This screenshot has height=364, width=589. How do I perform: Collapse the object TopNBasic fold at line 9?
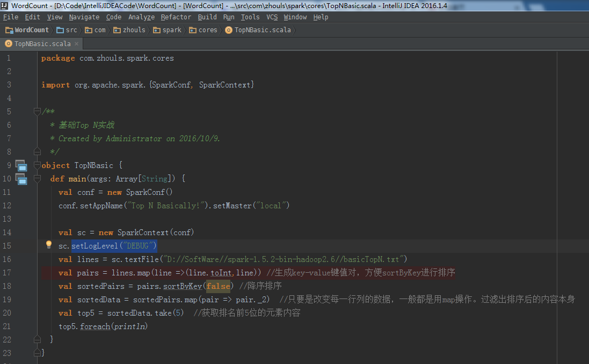pyautogui.click(x=37, y=165)
